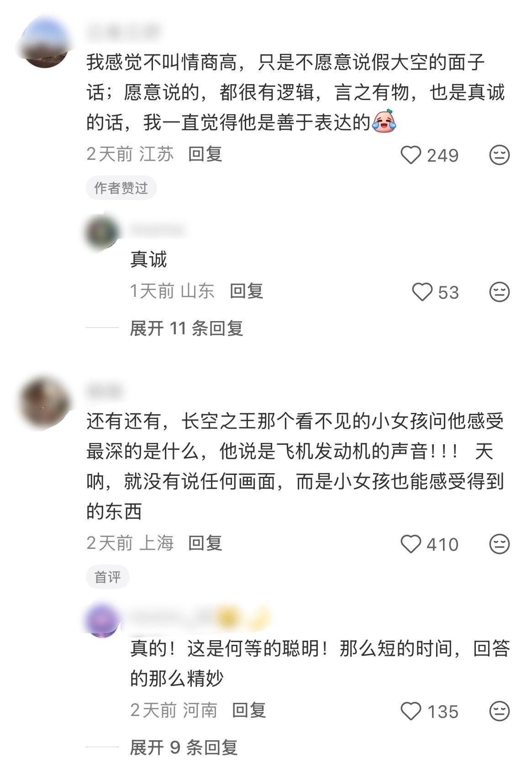
Task: Reply to the 河南 comment (回复)
Action: click(249, 710)
